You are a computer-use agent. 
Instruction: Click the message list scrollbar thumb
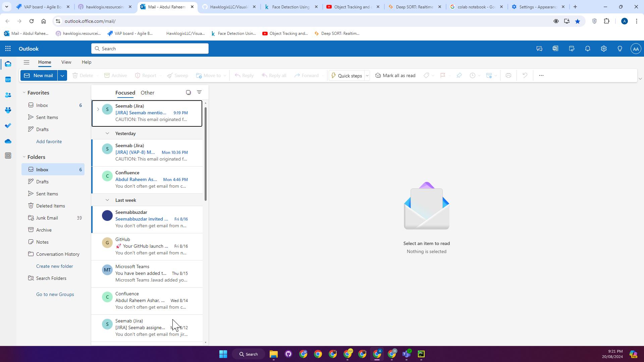(x=206, y=154)
